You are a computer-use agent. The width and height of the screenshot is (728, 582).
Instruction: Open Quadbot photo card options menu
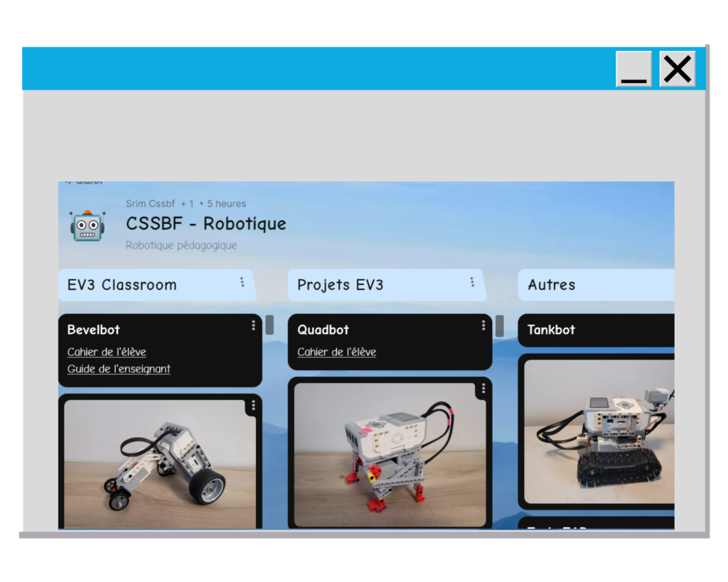click(483, 388)
